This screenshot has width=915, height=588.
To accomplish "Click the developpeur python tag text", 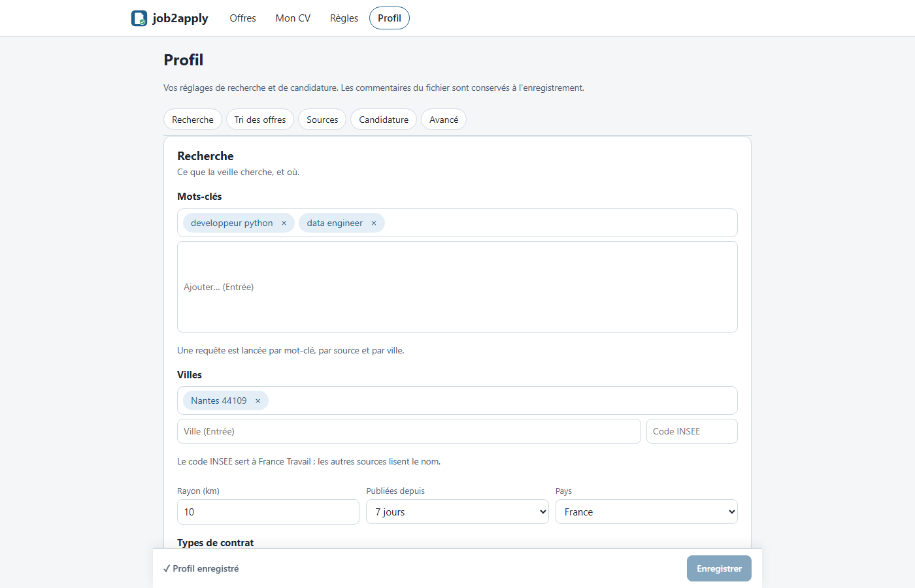I will pyautogui.click(x=232, y=223).
